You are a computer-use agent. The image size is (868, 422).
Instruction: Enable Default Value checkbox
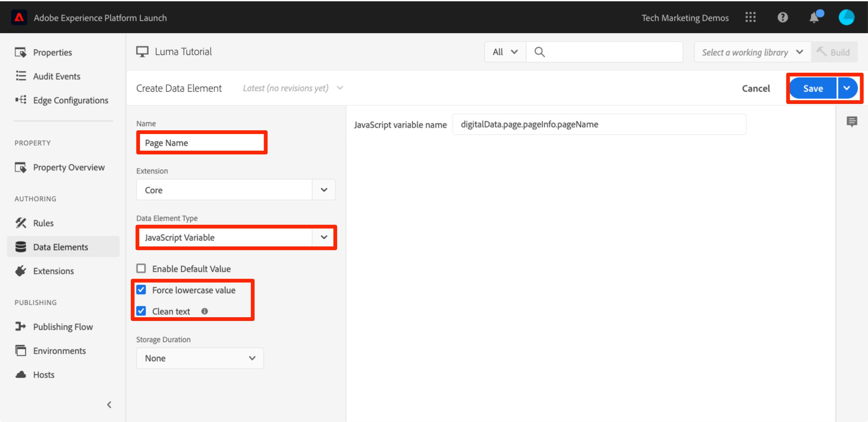tap(141, 268)
